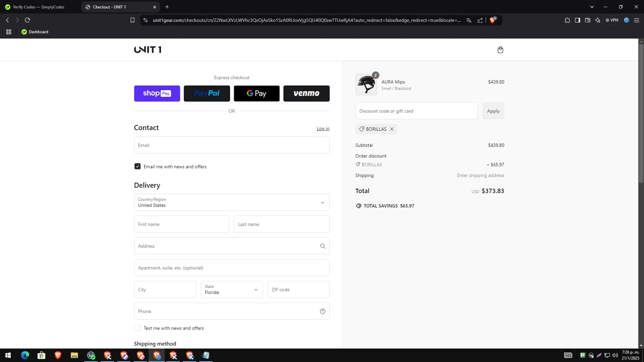Focus the ZIP code field
The image size is (644, 362).
pyautogui.click(x=298, y=290)
